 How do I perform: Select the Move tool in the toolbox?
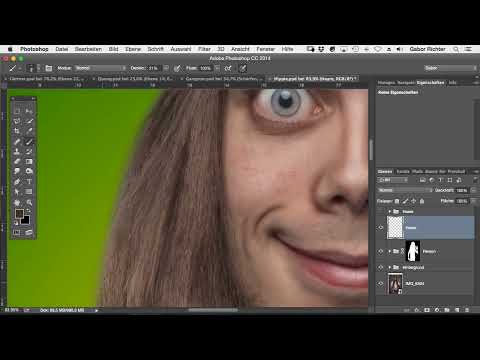click(x=29, y=111)
